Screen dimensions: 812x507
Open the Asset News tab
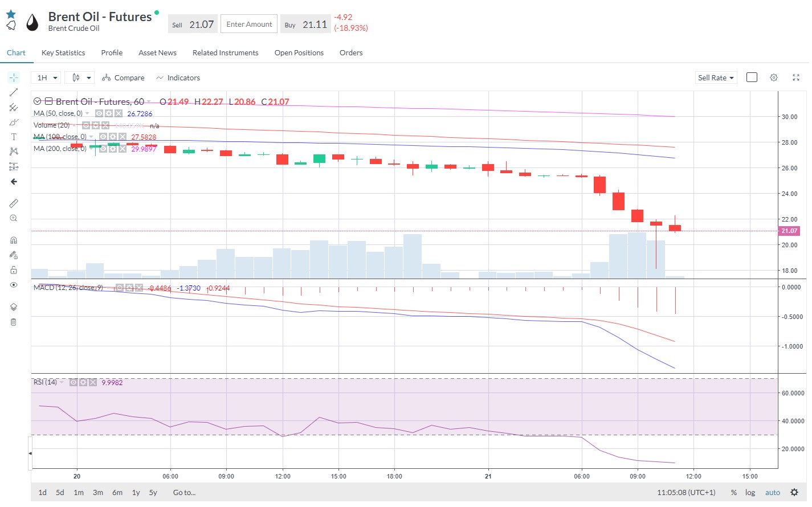(x=157, y=52)
